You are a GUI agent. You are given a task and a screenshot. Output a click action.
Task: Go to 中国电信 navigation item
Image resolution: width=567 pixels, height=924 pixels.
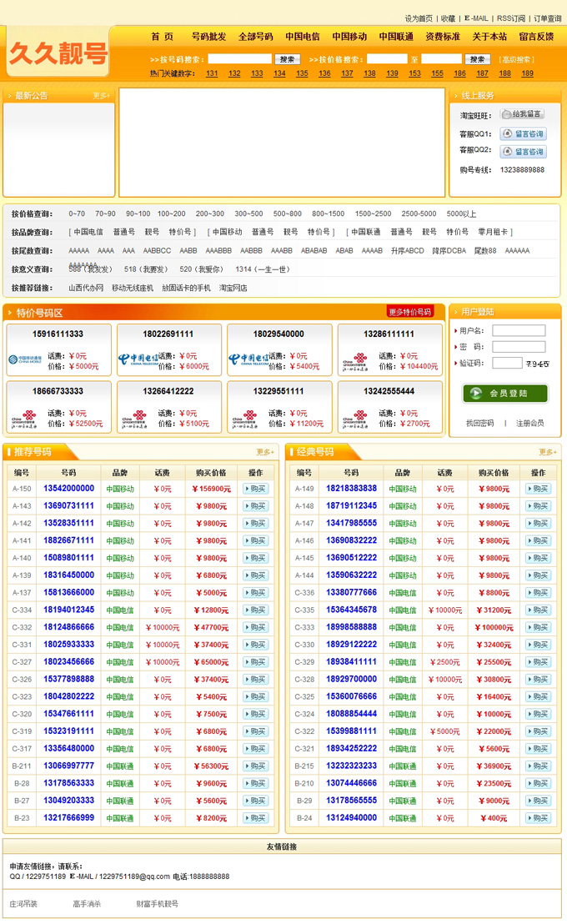[x=303, y=37]
